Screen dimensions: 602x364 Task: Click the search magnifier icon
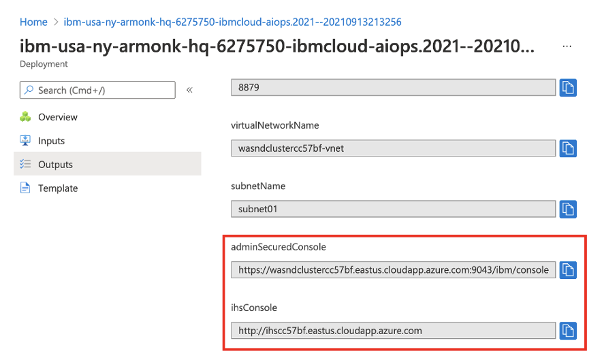click(x=29, y=90)
